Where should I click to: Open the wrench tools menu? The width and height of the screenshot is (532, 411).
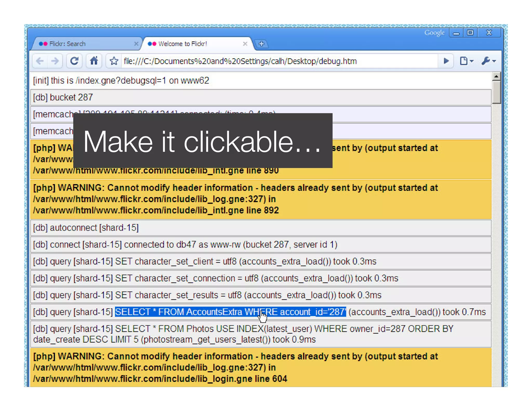coord(488,61)
